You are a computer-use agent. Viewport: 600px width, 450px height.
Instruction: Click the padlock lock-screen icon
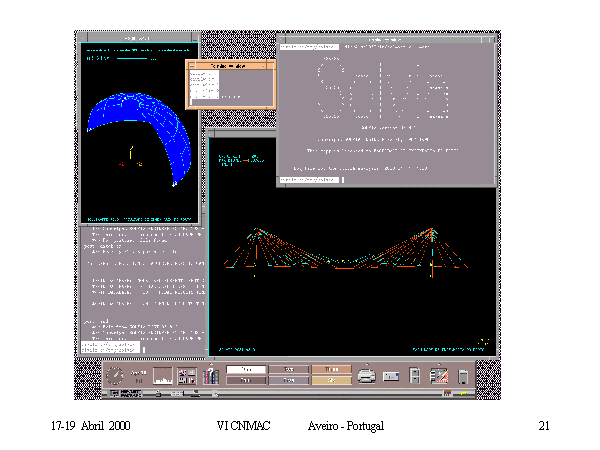click(158, 393)
